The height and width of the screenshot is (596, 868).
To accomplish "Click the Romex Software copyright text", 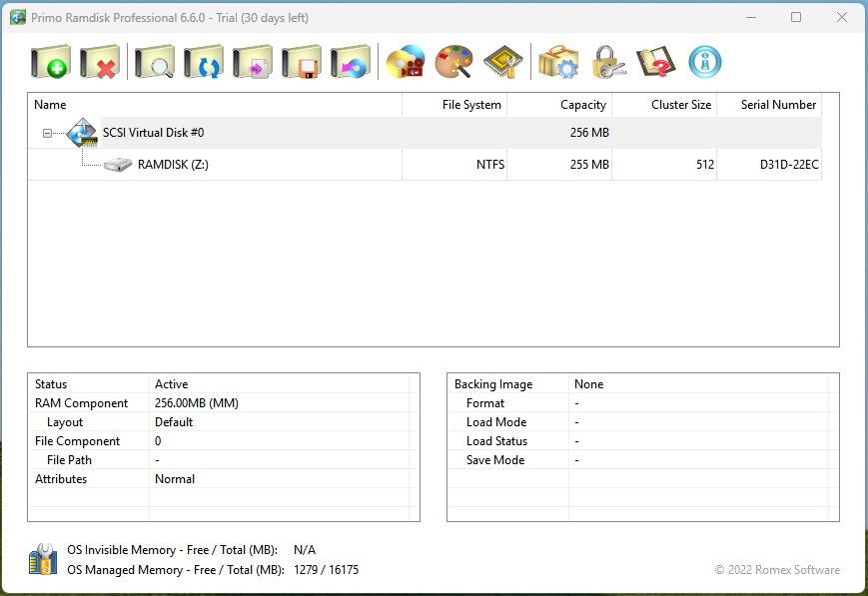I will click(778, 570).
